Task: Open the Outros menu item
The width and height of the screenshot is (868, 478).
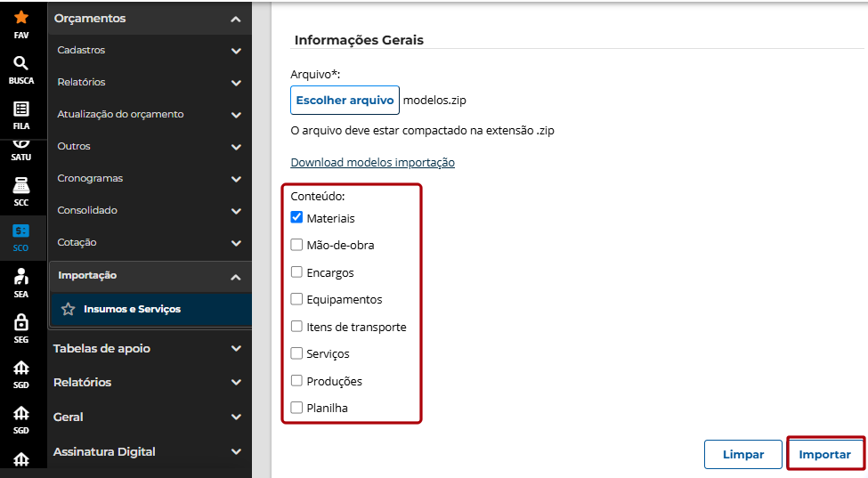Action: click(74, 146)
